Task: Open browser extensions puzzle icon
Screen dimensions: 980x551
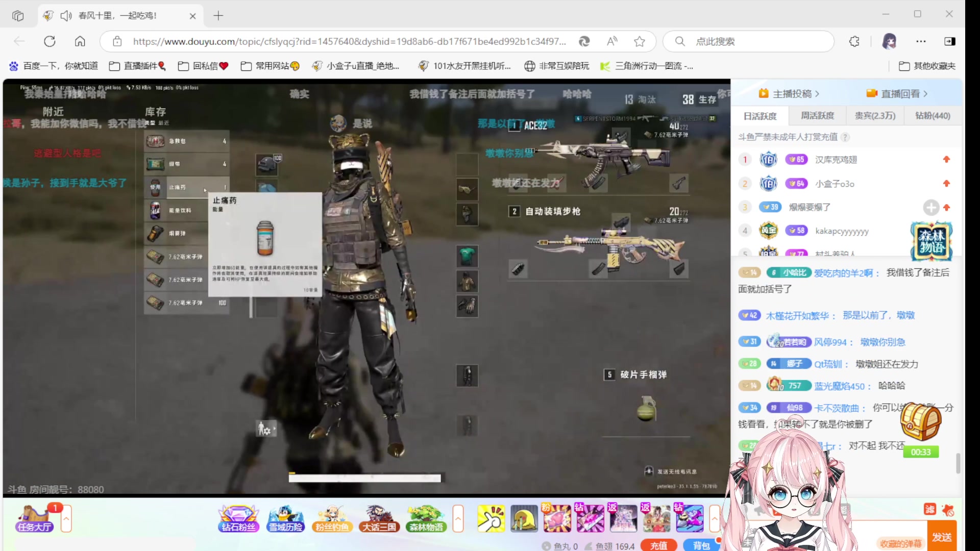Action: [x=854, y=41]
